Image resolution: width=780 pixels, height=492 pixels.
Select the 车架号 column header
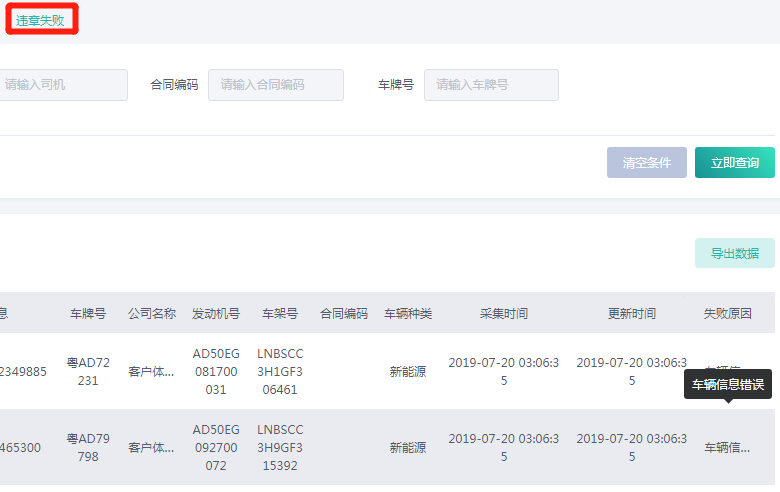pos(280,313)
